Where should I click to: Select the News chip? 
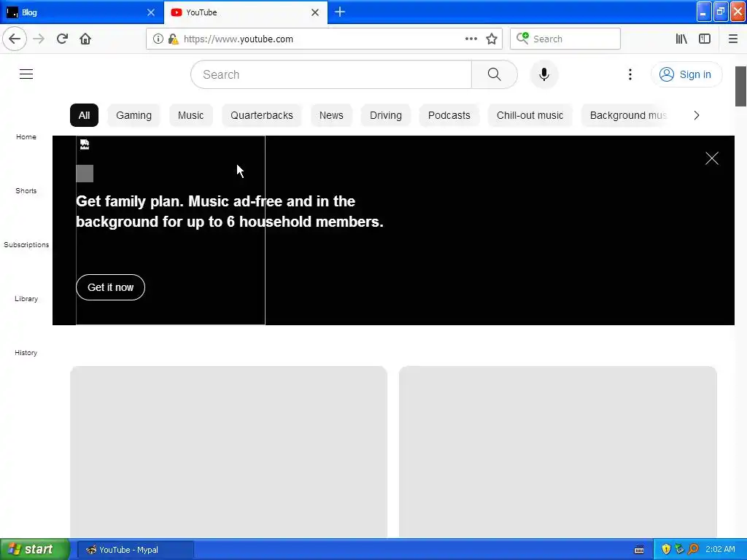(331, 115)
